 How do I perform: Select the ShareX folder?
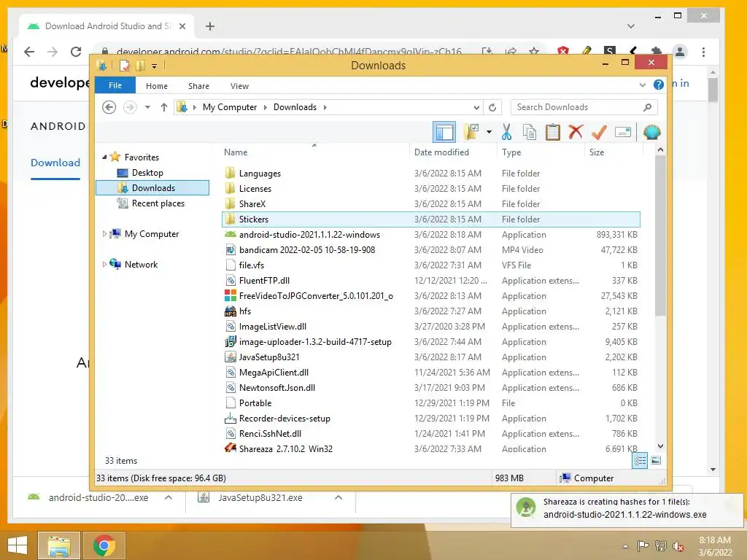(x=252, y=204)
